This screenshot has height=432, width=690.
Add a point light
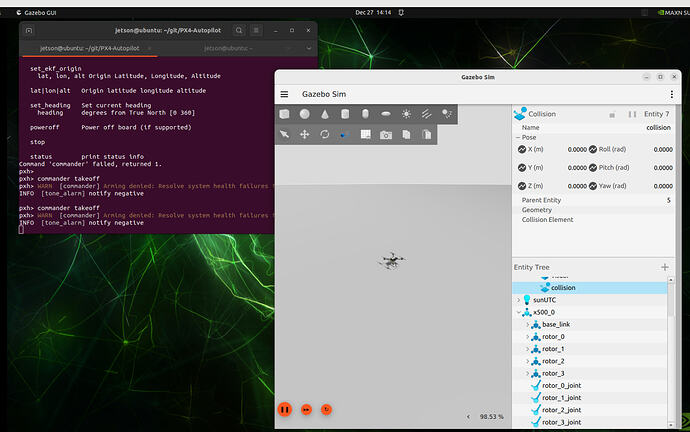pos(406,114)
